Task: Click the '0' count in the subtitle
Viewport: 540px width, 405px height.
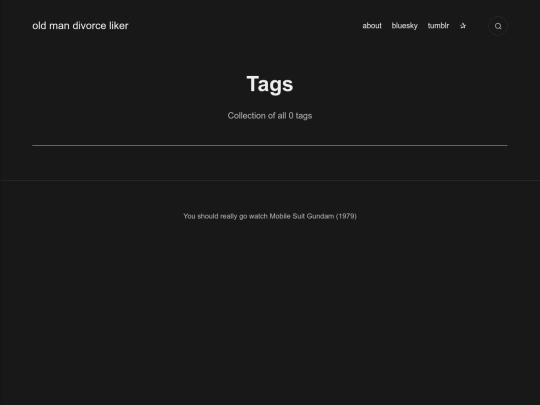Action: [291, 116]
